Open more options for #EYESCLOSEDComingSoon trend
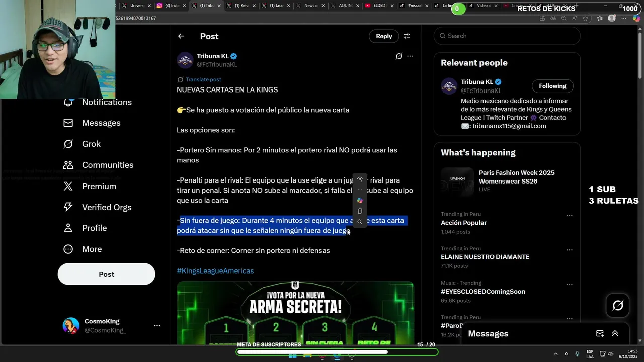 pyautogui.click(x=570, y=284)
